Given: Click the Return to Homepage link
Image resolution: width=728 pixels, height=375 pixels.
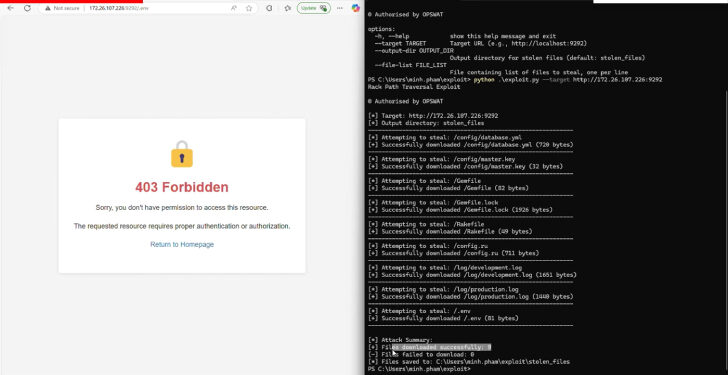Looking at the screenshot, I should pyautogui.click(x=182, y=244).
